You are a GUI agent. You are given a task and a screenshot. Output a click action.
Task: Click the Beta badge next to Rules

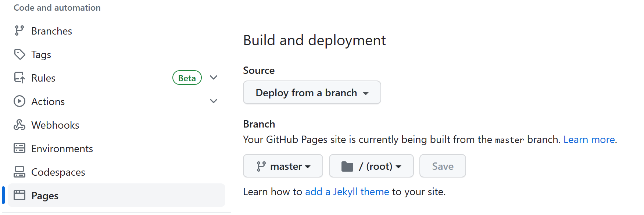pos(187,78)
